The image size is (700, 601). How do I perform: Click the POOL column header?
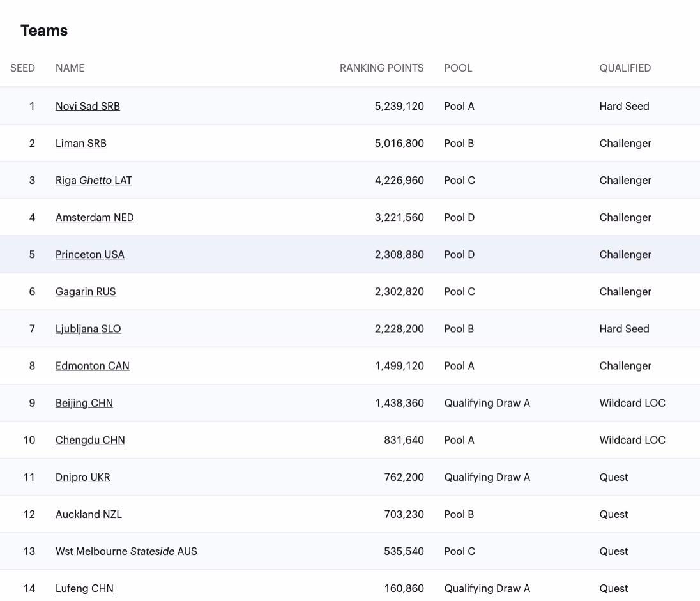458,68
